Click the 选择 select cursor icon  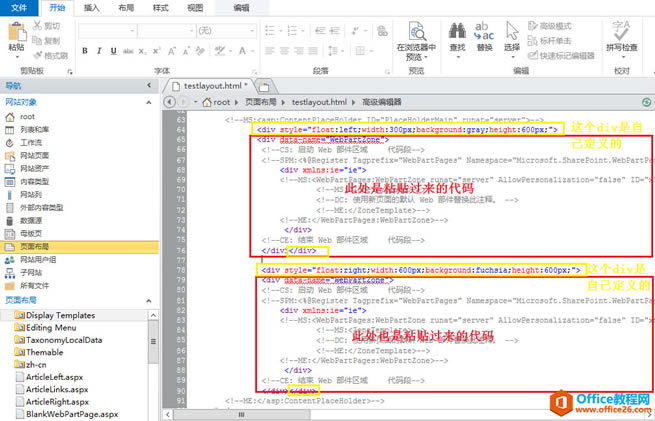512,31
